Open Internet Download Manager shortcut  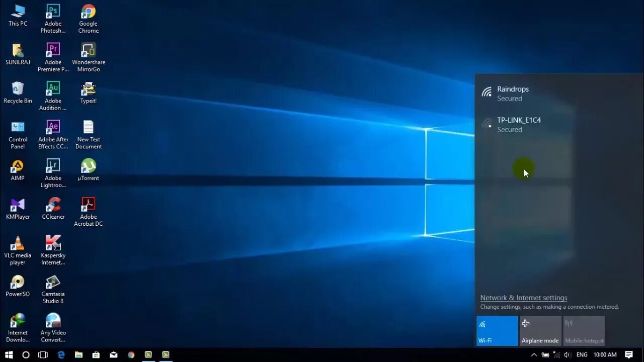[x=18, y=328]
